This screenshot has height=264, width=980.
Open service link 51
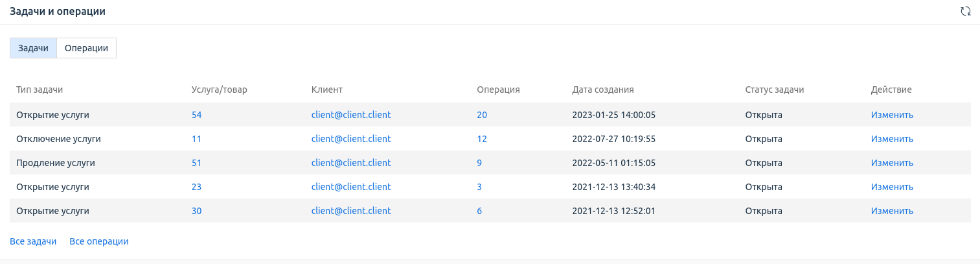pyautogui.click(x=196, y=163)
